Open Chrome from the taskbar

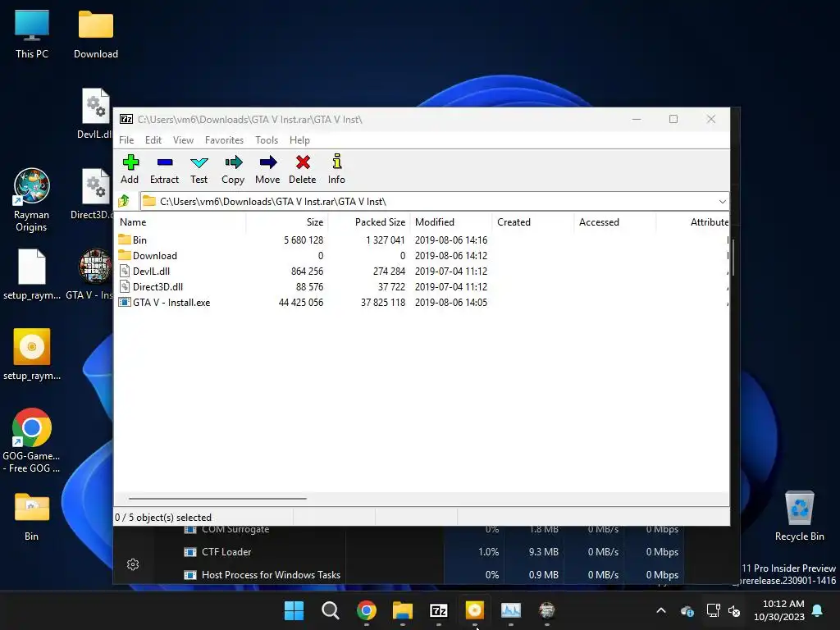point(367,610)
